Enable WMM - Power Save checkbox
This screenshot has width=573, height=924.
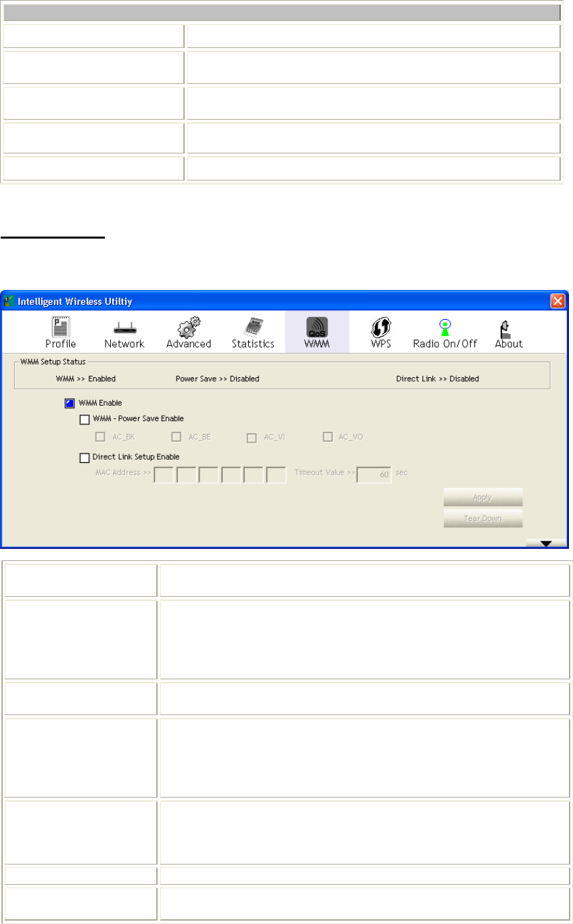pyautogui.click(x=85, y=419)
